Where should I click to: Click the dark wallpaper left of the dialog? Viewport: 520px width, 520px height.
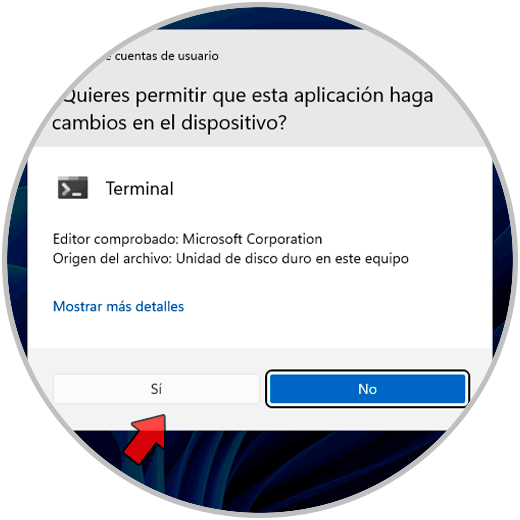click(17, 260)
